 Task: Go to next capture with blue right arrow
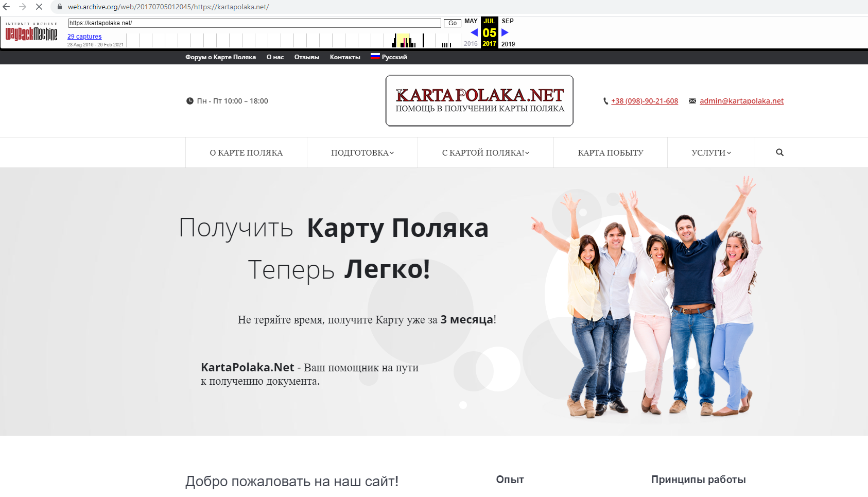pyautogui.click(x=505, y=32)
